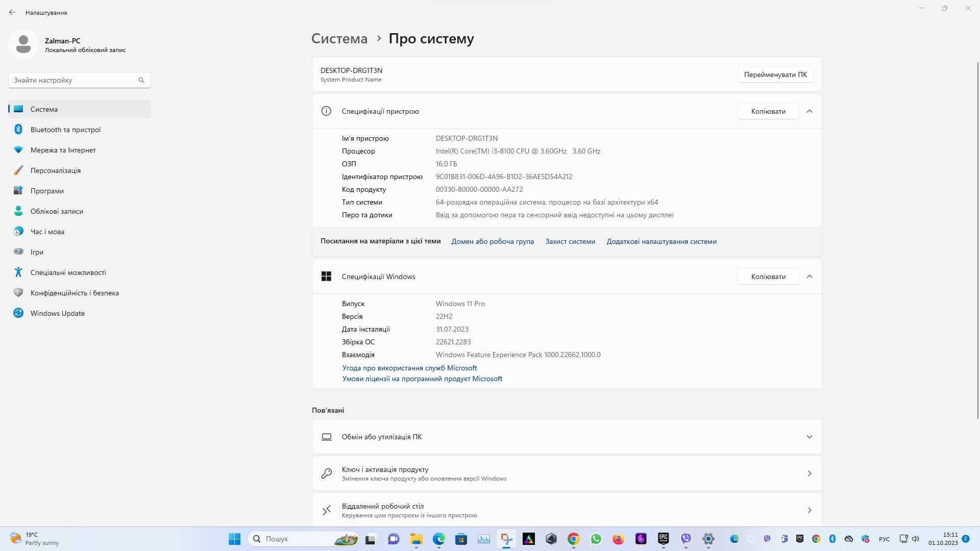Open Microsoft Edge from the taskbar
The height and width of the screenshot is (551, 980).
[x=439, y=539]
